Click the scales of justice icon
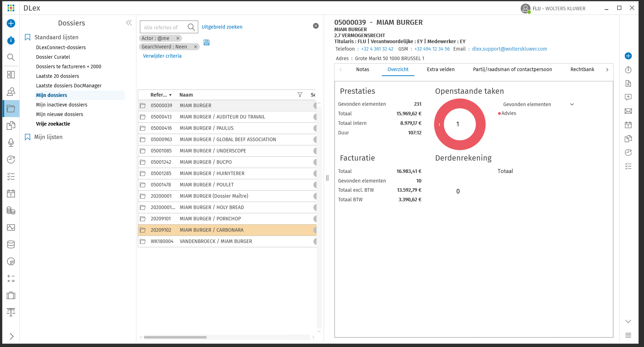Screen dimensions: 644x347 click(11, 312)
